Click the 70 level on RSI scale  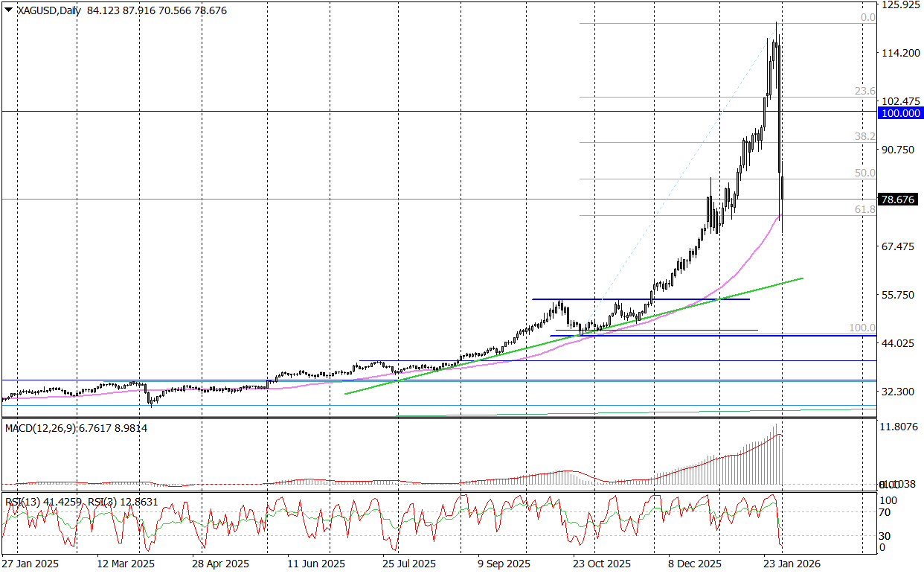885,512
